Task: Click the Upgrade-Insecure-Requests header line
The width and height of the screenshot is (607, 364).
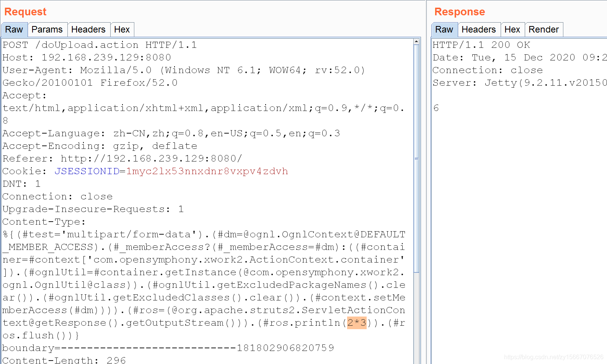Action: coord(93,209)
